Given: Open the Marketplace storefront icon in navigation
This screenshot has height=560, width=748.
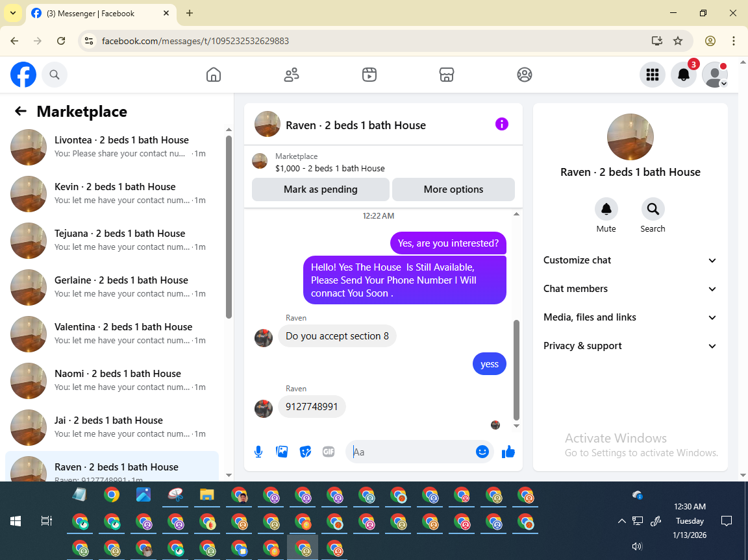Looking at the screenshot, I should coord(447,75).
